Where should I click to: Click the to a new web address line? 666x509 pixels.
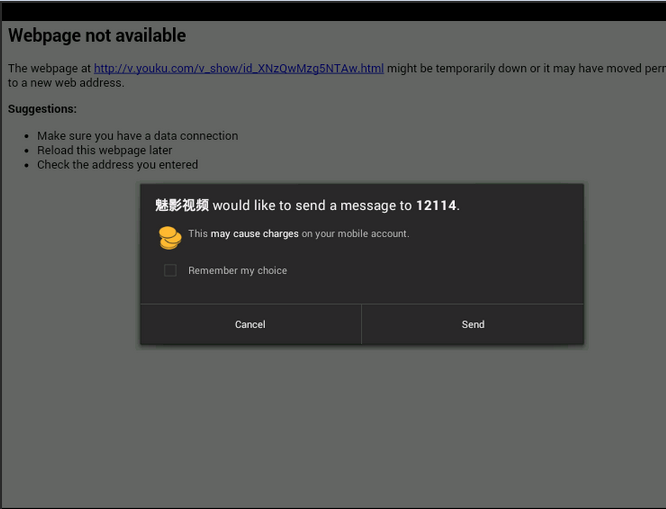click(x=66, y=83)
